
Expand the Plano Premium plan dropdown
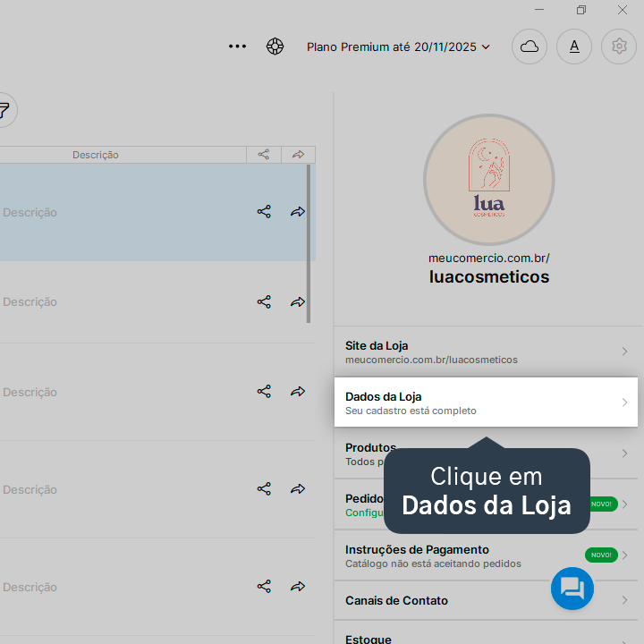coord(398,47)
